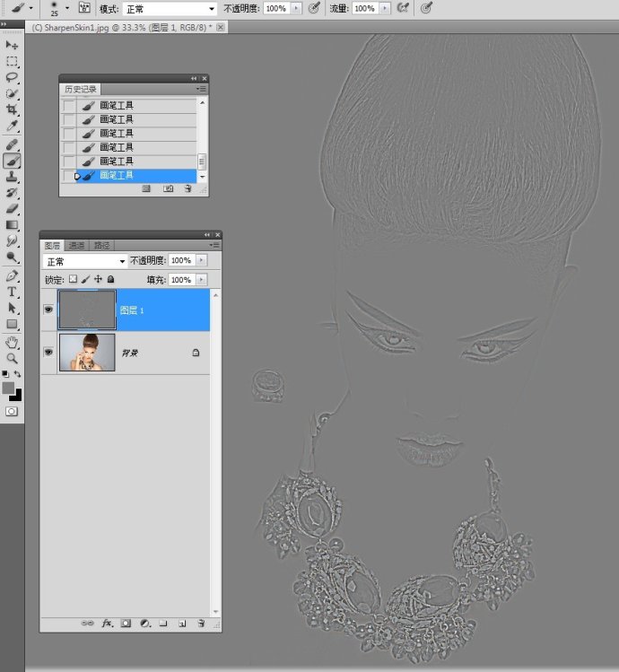
Task: Add a layer style with fx button
Action: click(107, 624)
